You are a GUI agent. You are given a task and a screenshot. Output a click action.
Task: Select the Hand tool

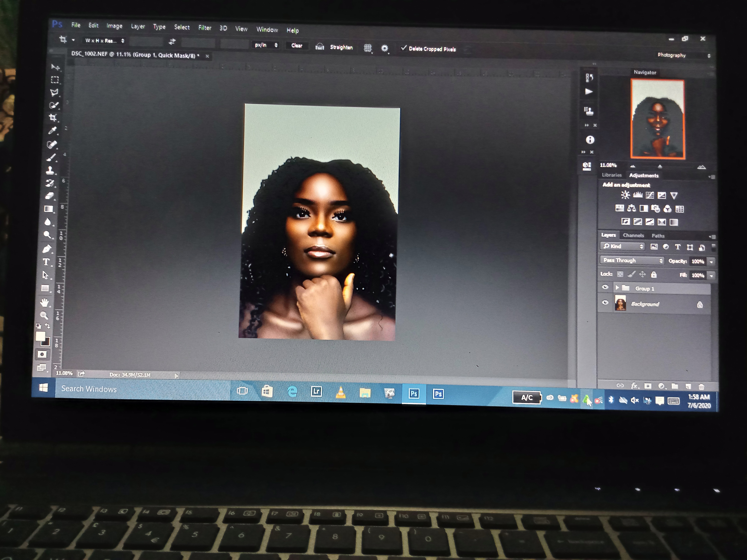click(x=45, y=302)
